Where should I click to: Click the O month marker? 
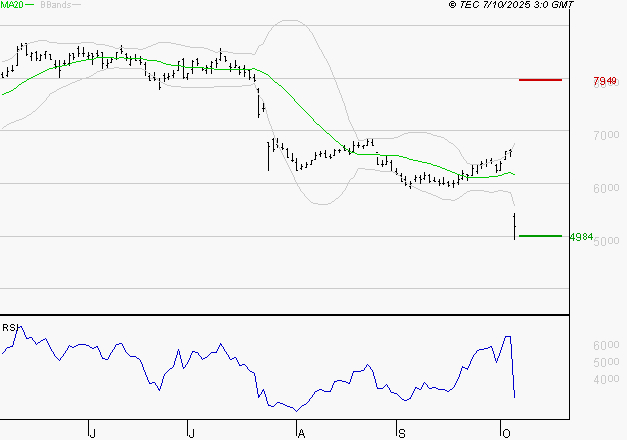pos(506,433)
